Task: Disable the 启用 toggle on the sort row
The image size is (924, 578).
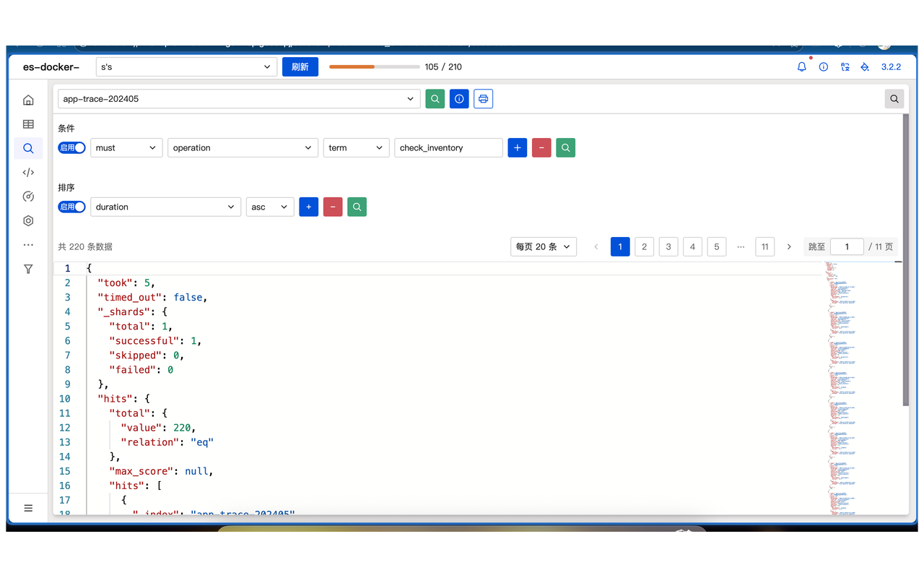Action: 71,207
